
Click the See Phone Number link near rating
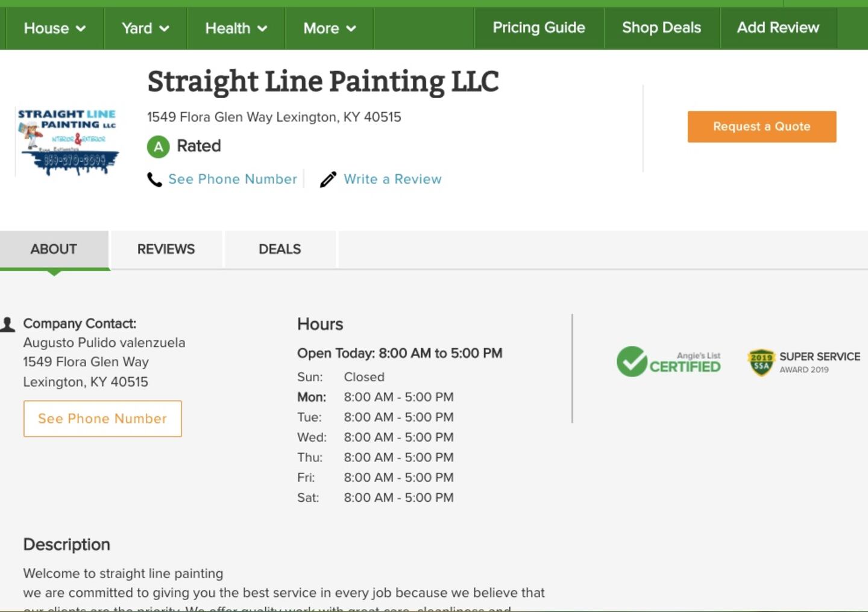[233, 180]
